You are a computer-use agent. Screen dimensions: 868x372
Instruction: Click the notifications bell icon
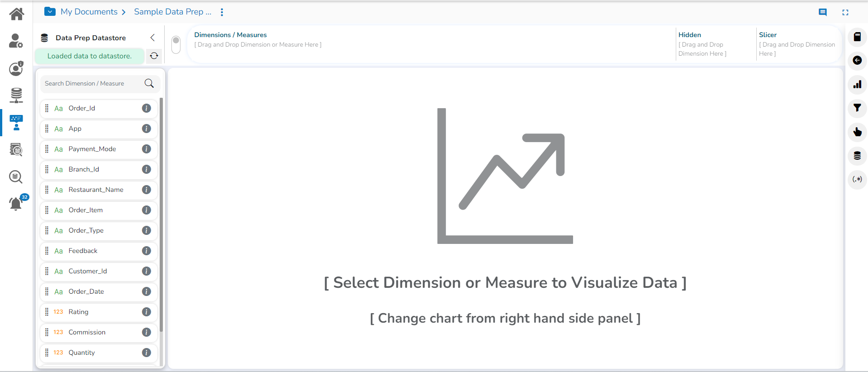16,204
